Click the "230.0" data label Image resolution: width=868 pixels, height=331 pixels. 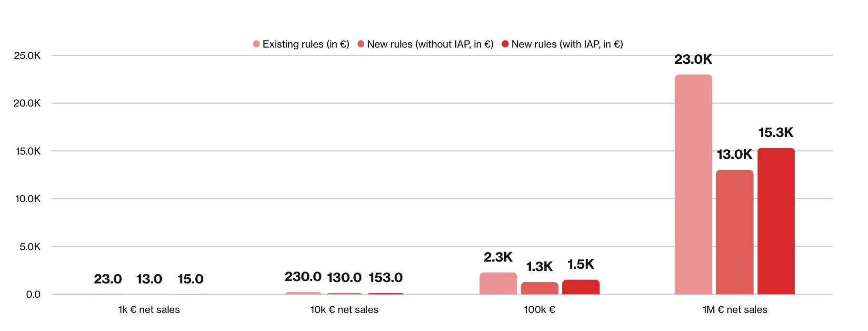(303, 277)
